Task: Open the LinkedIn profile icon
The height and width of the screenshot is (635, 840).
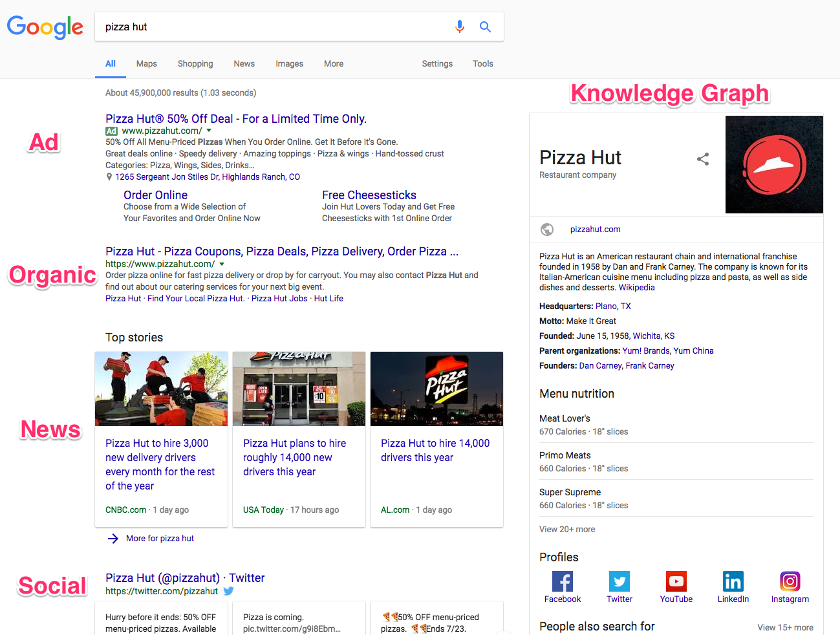Action: click(x=733, y=582)
